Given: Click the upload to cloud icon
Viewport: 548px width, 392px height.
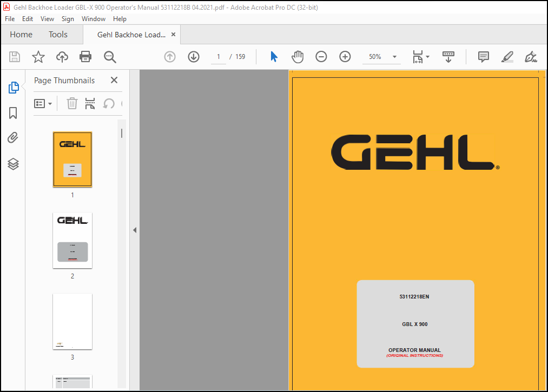Looking at the screenshot, I should [62, 57].
